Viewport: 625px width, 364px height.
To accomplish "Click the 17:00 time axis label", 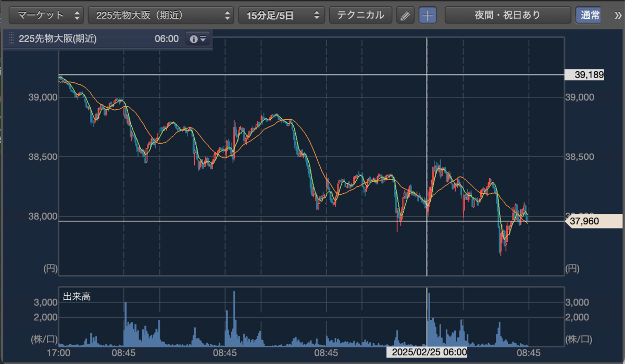I will (58, 352).
